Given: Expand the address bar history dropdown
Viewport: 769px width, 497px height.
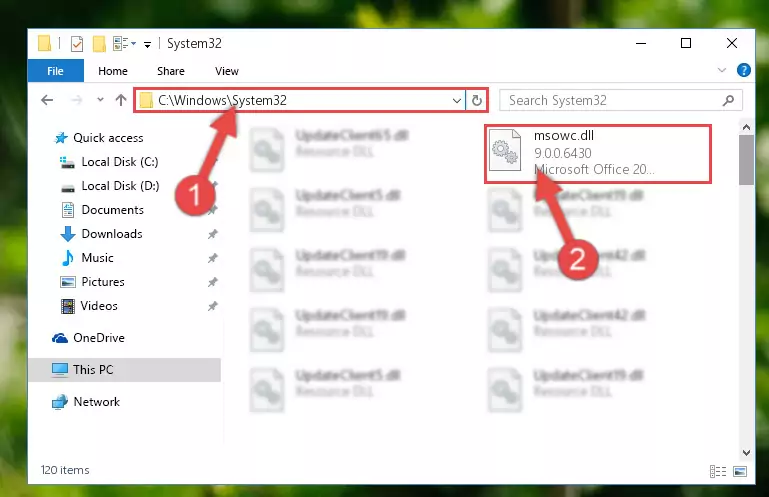Looking at the screenshot, I should [x=457, y=101].
